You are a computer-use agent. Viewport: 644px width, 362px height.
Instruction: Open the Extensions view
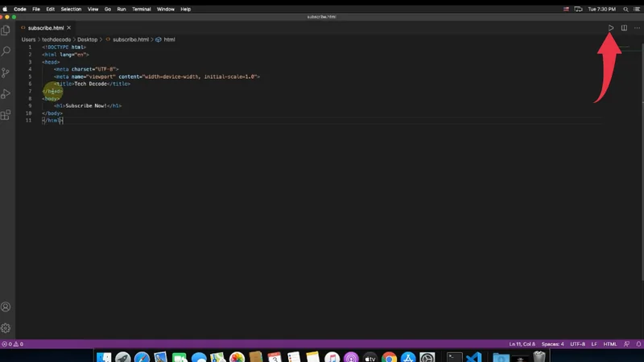point(6,115)
